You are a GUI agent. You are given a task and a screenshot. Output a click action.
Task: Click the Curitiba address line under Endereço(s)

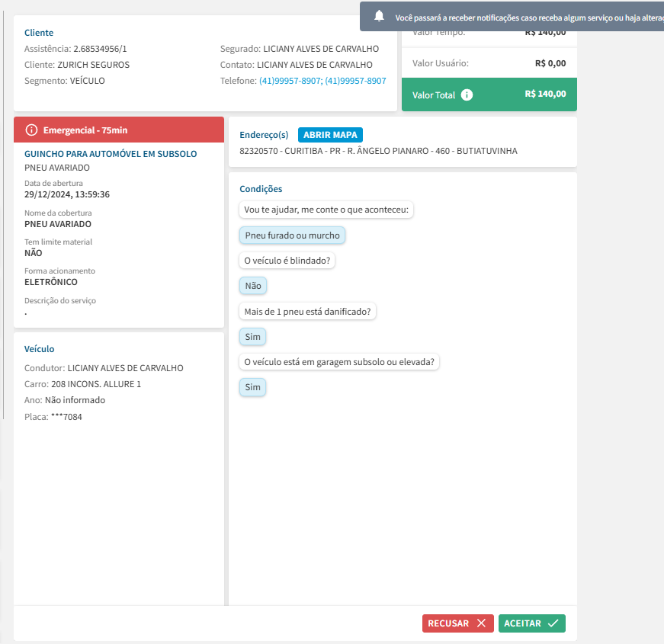(x=378, y=151)
